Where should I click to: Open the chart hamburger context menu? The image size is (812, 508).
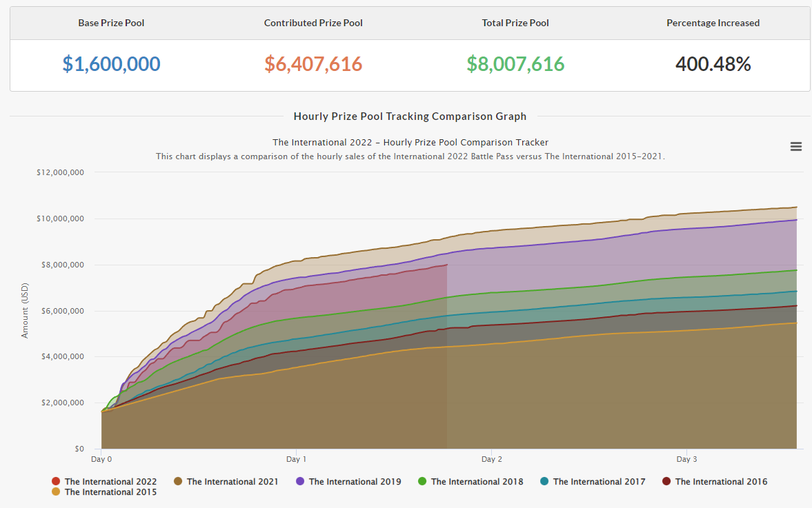795,147
